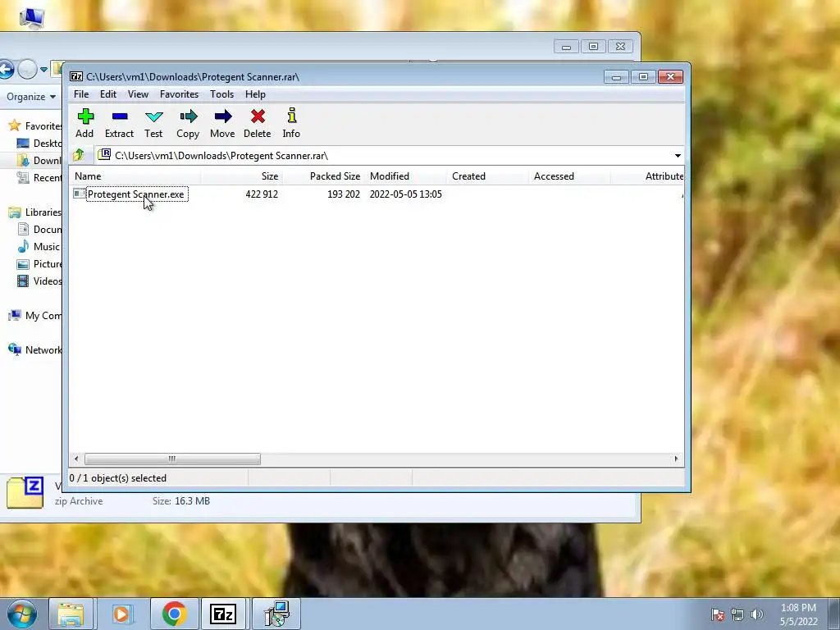Open the View menu
The width and height of the screenshot is (840, 630).
[138, 94]
